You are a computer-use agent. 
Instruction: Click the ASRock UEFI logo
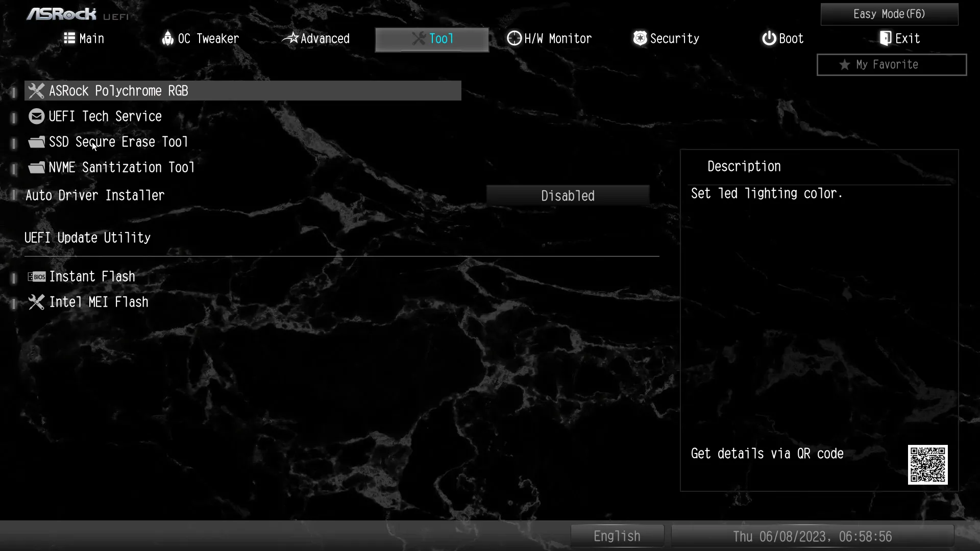coord(77,14)
